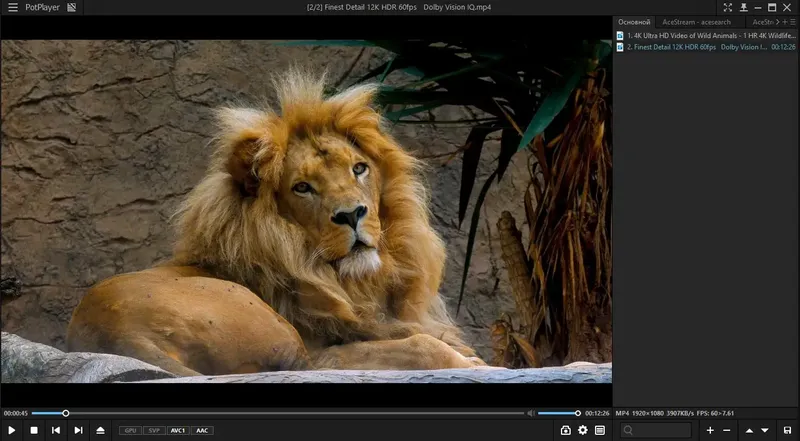Click the 1920×1080 resolution status text
The height and width of the screenshot is (441, 800).
648,413
